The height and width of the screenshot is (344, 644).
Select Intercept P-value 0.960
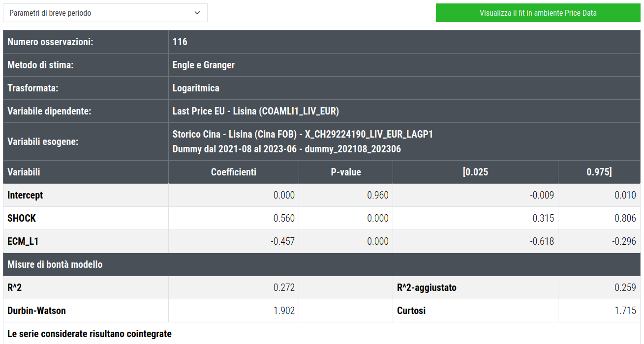pos(378,195)
